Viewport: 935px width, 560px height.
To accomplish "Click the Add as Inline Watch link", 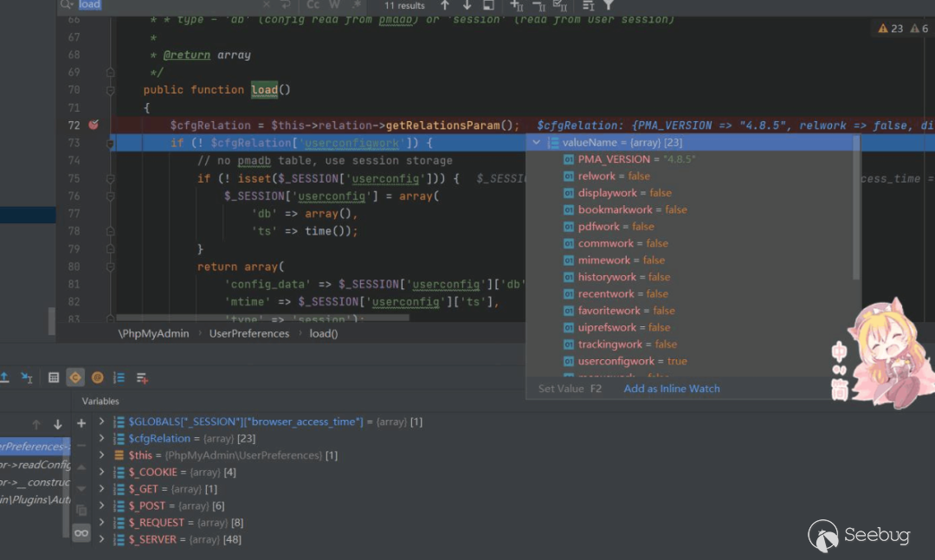I will point(671,389).
